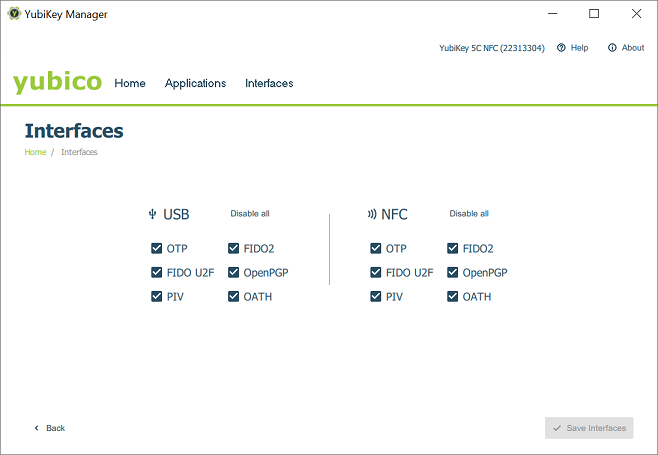Click the Help question mark icon
Screen dimensions: 658x455
pos(561,47)
